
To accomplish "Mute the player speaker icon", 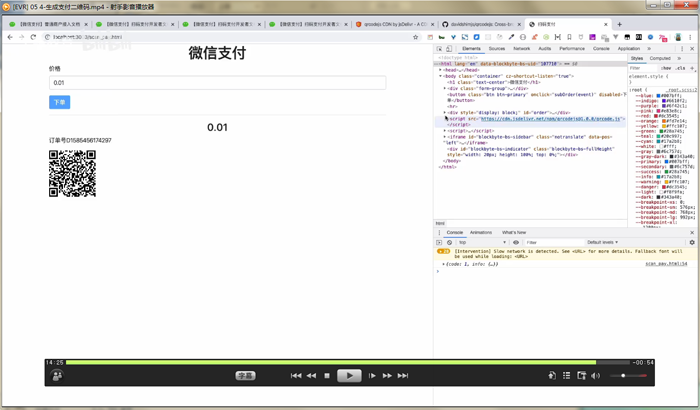I will (596, 376).
